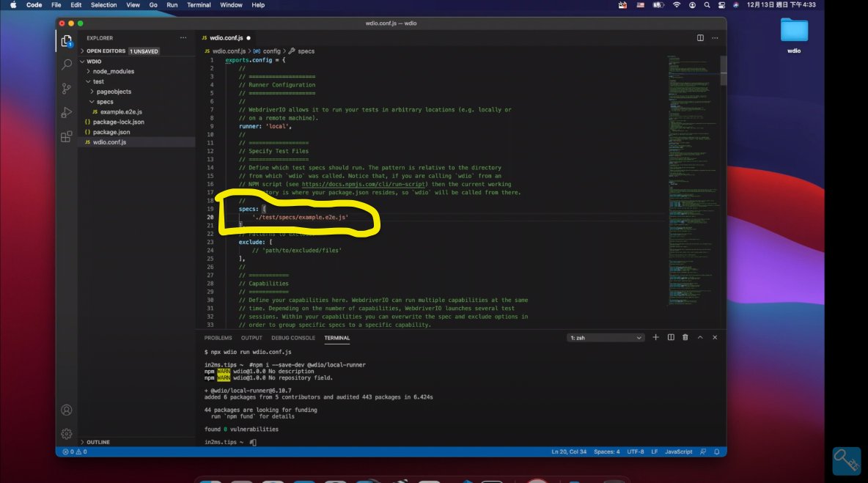Click 'Ln 20, Col 34' in status bar
The height and width of the screenshot is (483, 868).
[568, 452]
